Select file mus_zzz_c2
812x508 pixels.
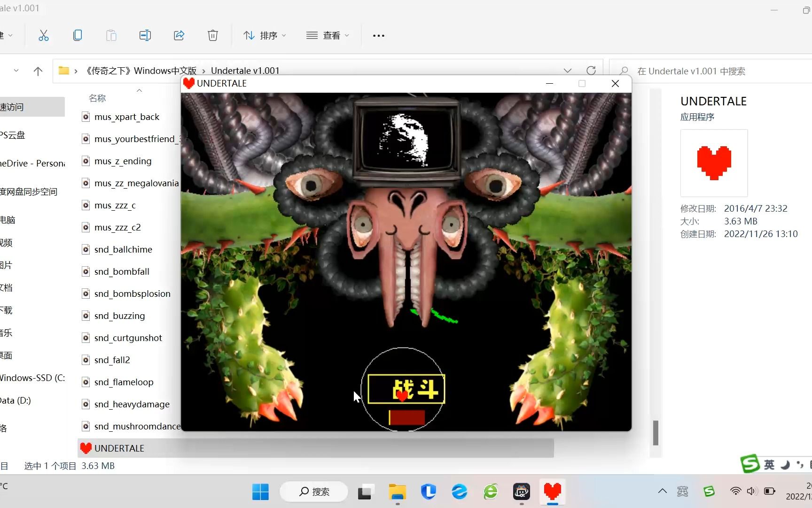(x=117, y=227)
